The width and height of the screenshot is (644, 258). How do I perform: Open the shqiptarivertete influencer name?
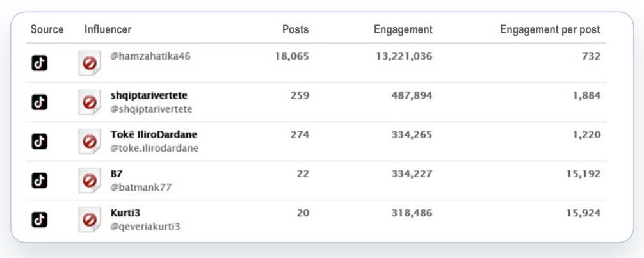(x=149, y=95)
